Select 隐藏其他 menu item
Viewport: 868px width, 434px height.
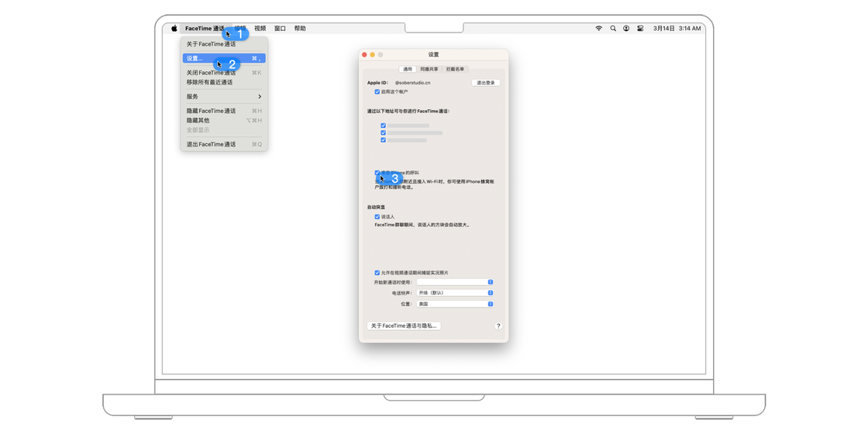coord(224,120)
